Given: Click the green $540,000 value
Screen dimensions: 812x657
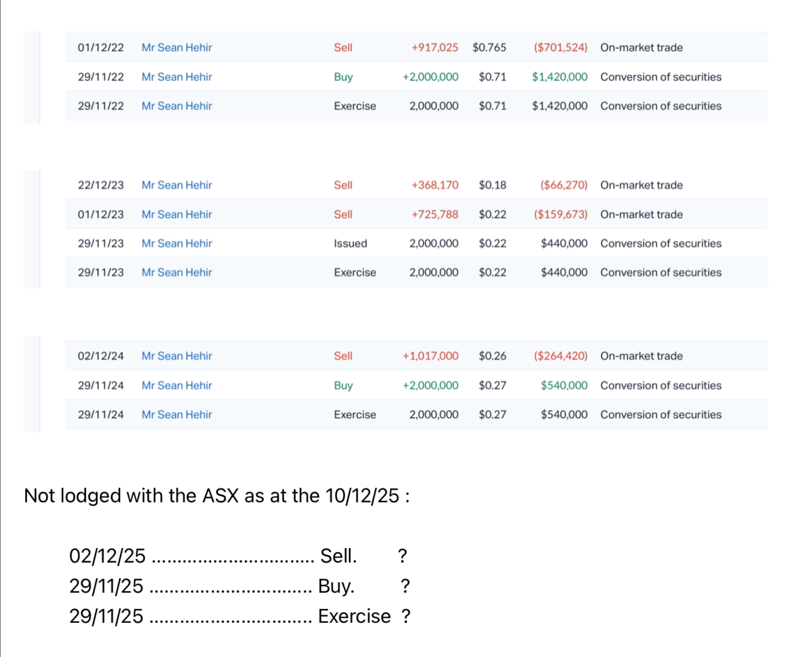Looking at the screenshot, I should point(564,385).
